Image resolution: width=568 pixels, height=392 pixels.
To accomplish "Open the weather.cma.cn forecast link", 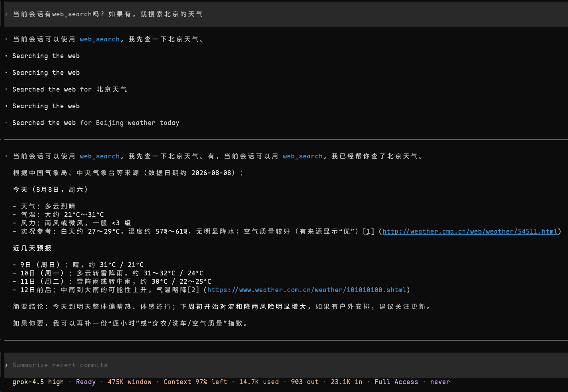I will click(x=470, y=232).
